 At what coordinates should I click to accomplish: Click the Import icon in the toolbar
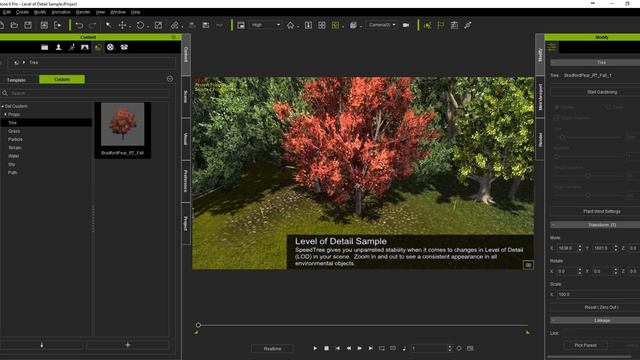pyautogui.click(x=44, y=25)
